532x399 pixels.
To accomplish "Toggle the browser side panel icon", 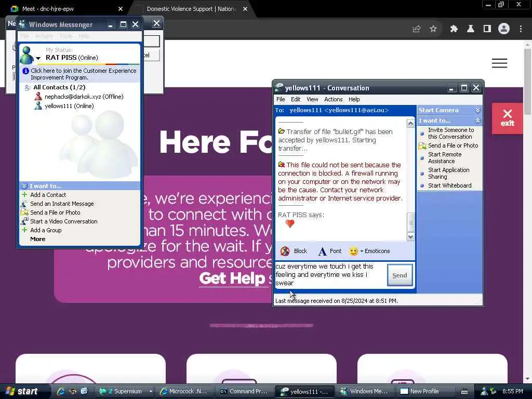I will [487, 29].
